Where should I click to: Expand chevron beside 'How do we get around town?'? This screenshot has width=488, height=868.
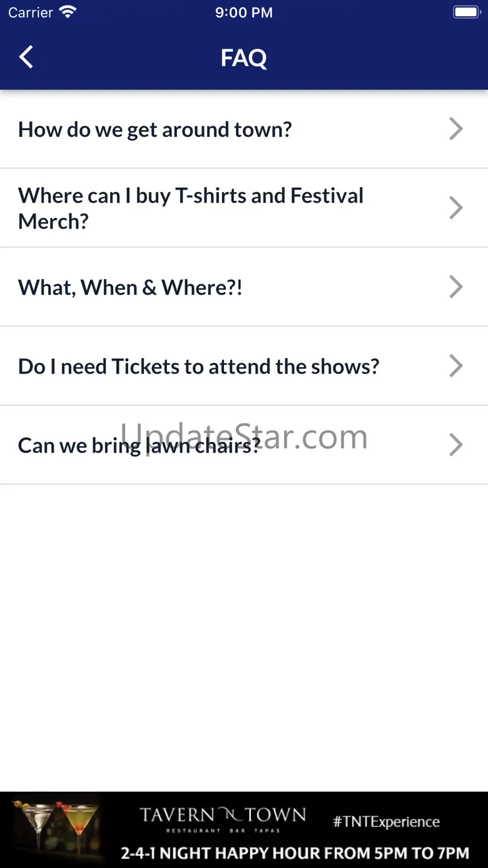point(456,129)
